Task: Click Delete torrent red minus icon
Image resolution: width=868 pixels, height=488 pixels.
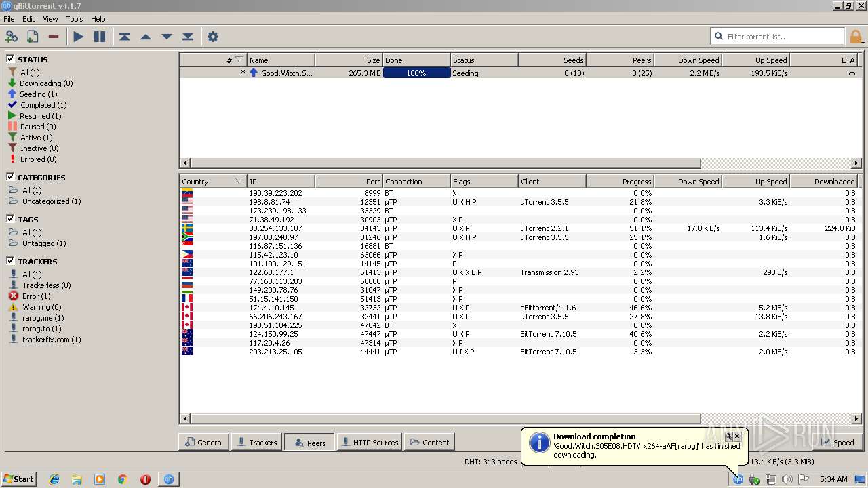Action: point(54,37)
